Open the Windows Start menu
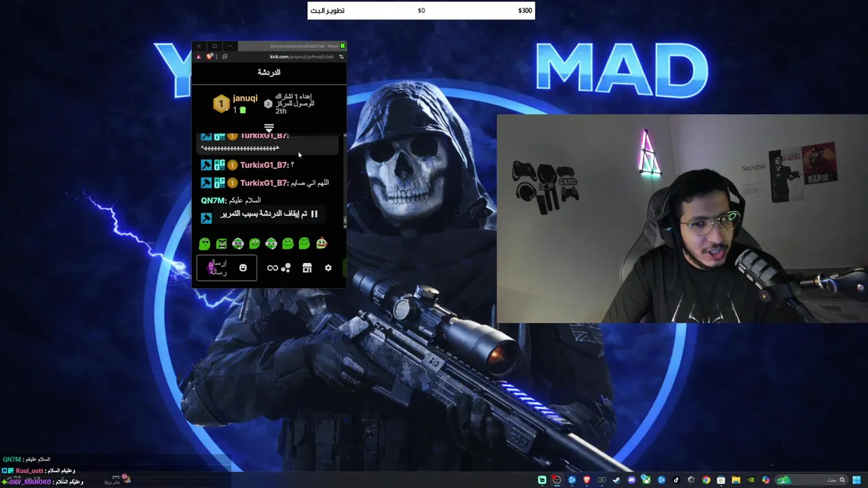The width and height of the screenshot is (868, 488). click(856, 480)
